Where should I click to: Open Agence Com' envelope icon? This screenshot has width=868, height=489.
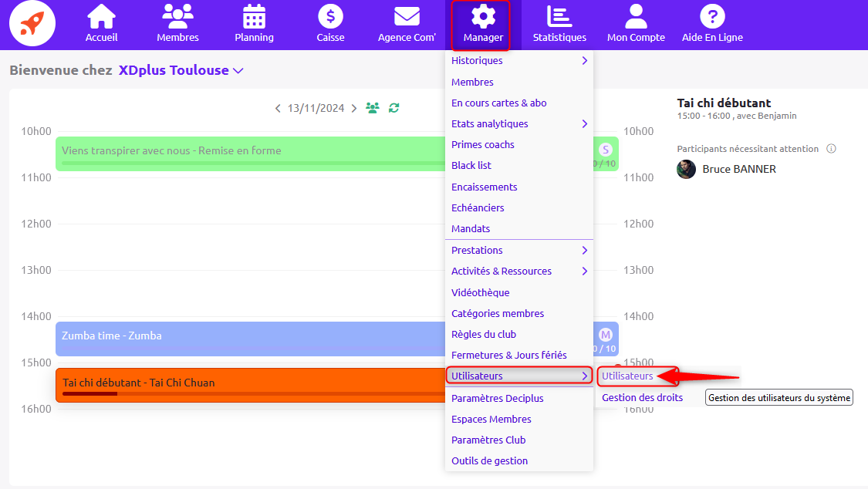point(407,17)
